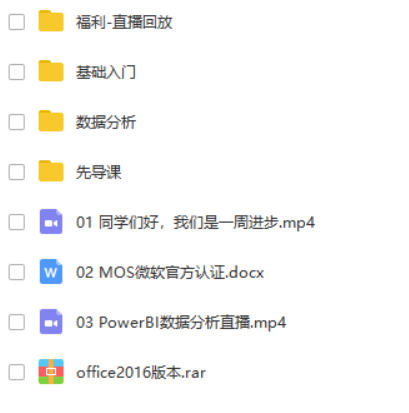Screen dimensions: 409x413
Task: Click the office2016版本.rar file name
Action: pyautogui.click(x=141, y=372)
